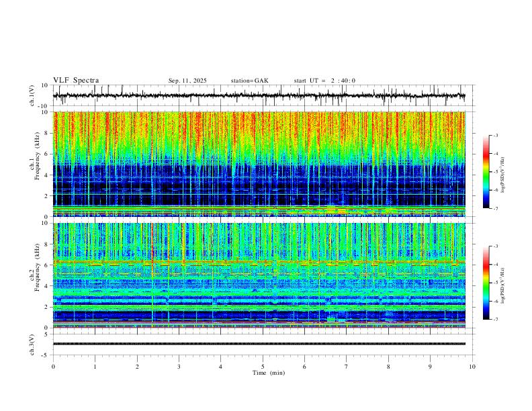
Task: Click the ch.2 spectrogram image
Action: tap(259, 275)
